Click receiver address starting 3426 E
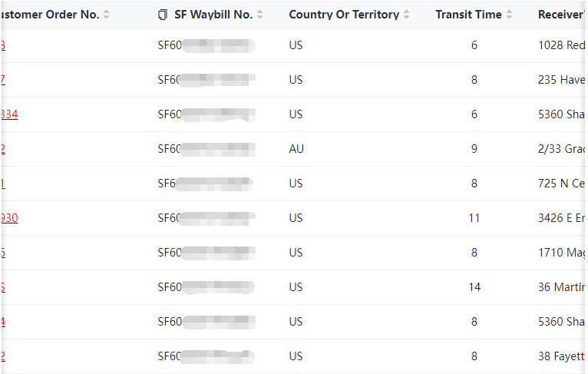This screenshot has width=588, height=374. click(x=561, y=218)
